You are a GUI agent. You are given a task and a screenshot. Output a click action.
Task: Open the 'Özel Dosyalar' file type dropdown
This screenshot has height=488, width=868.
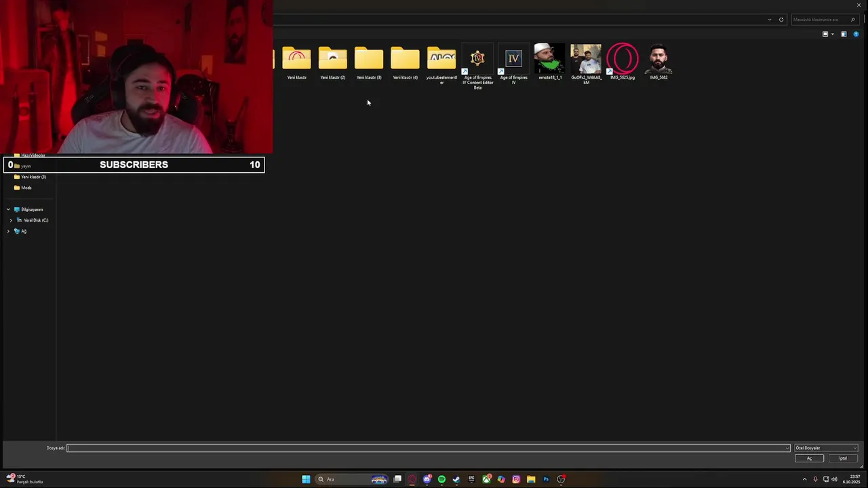coord(826,448)
